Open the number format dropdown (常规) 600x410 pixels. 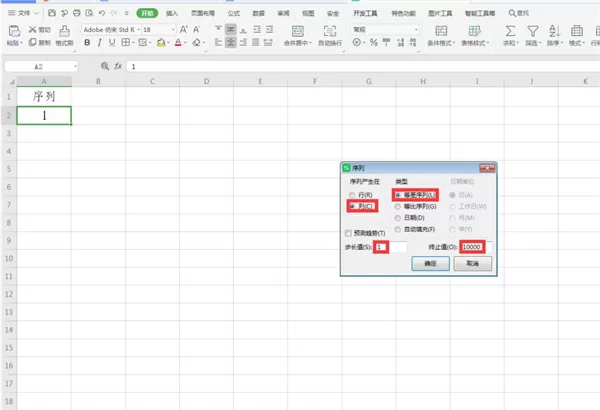[416, 29]
